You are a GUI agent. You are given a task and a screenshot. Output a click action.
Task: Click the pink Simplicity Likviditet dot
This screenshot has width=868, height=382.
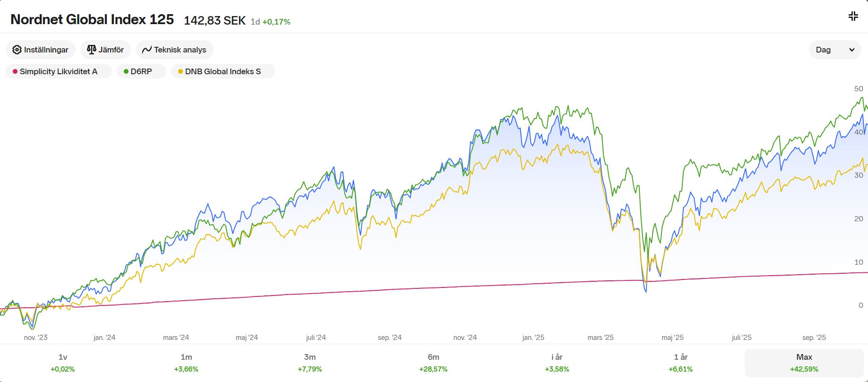coord(15,71)
